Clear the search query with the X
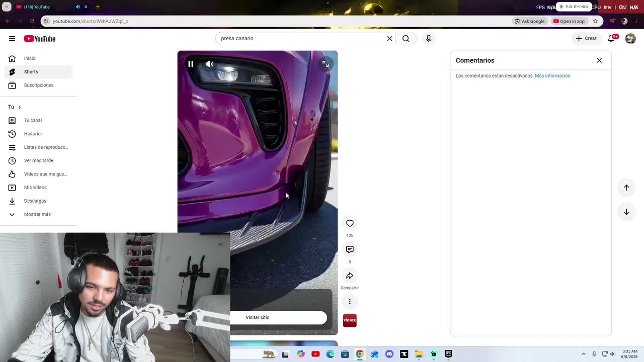The height and width of the screenshot is (362, 644). pos(389,39)
